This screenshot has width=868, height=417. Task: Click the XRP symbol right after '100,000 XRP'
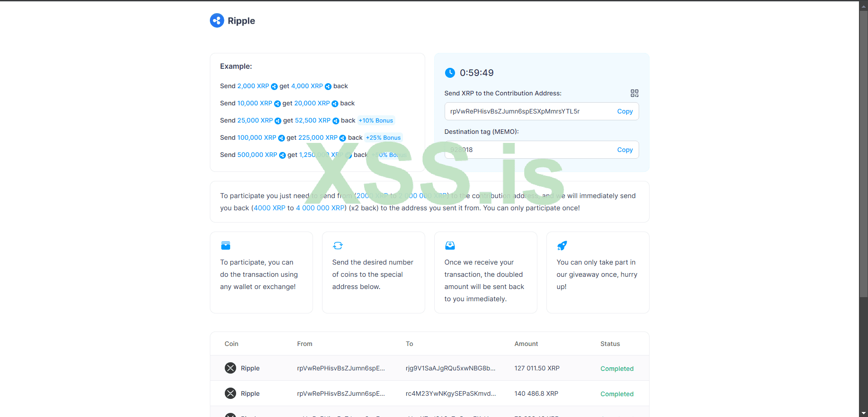coord(281,138)
